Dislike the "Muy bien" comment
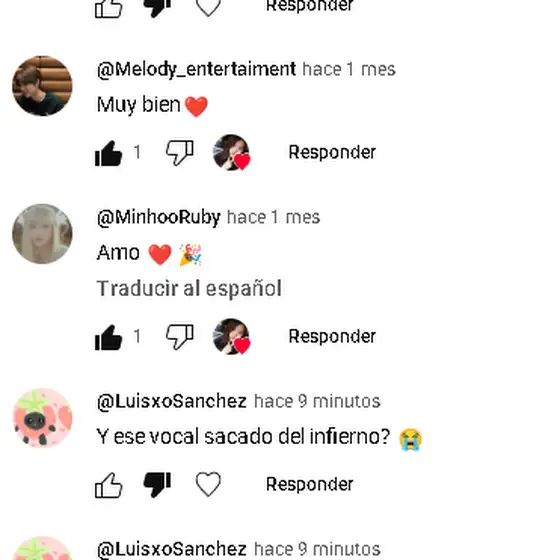Screen dimensions: 560x560 pyautogui.click(x=180, y=153)
